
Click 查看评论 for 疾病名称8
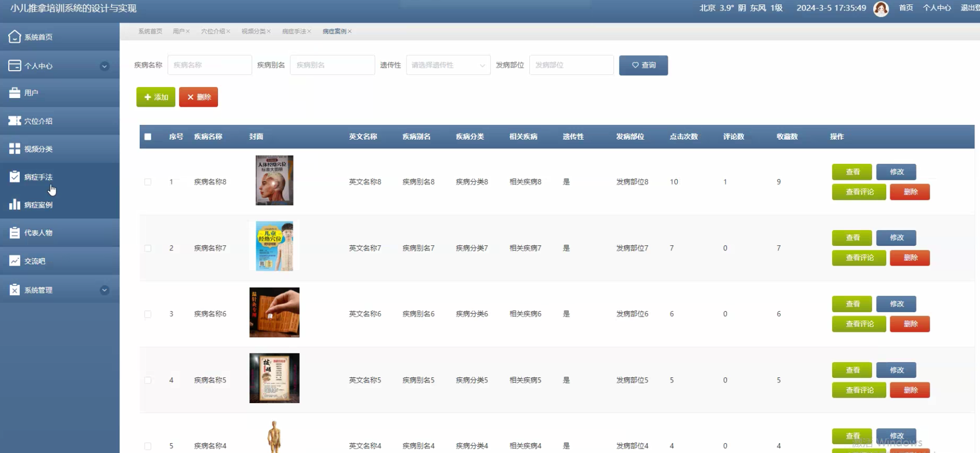pos(859,192)
